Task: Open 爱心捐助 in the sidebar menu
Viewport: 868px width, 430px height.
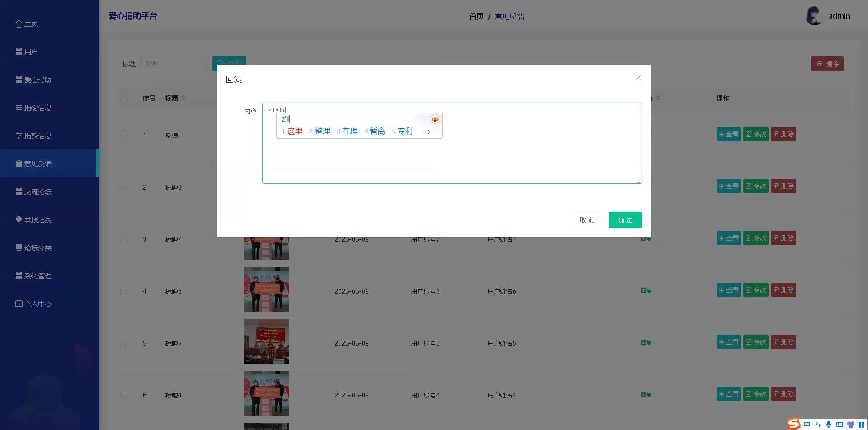Action: click(x=38, y=80)
